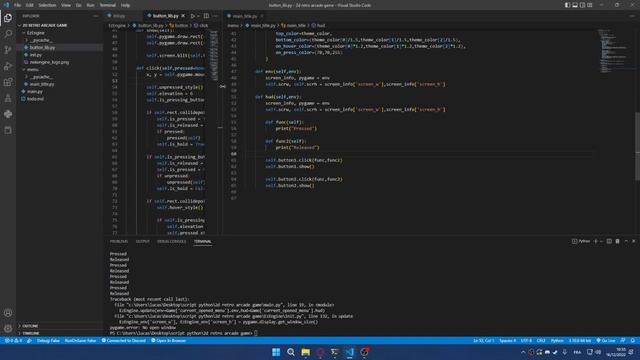The height and width of the screenshot is (360, 640).
Task: Open todo.md in explorer tree
Action: click(35, 99)
